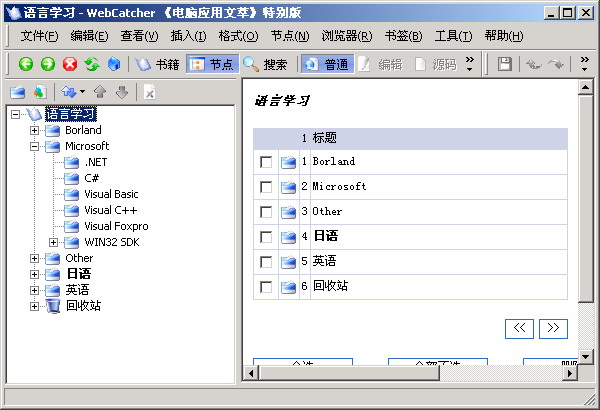Collapse the 语言学习 root node
Screen dimensions: 600x410
(x=15, y=114)
